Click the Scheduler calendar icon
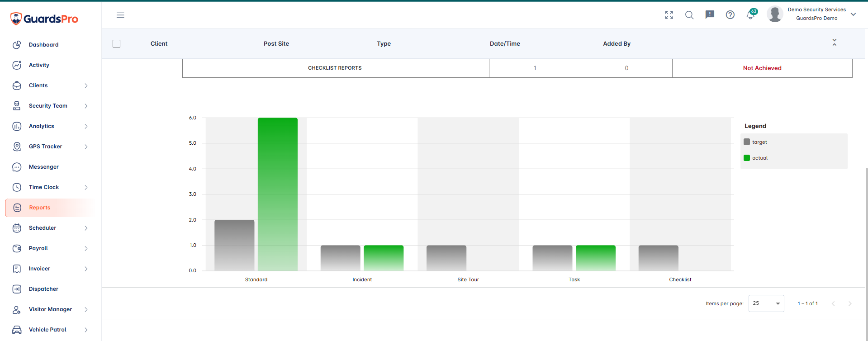 tap(17, 228)
